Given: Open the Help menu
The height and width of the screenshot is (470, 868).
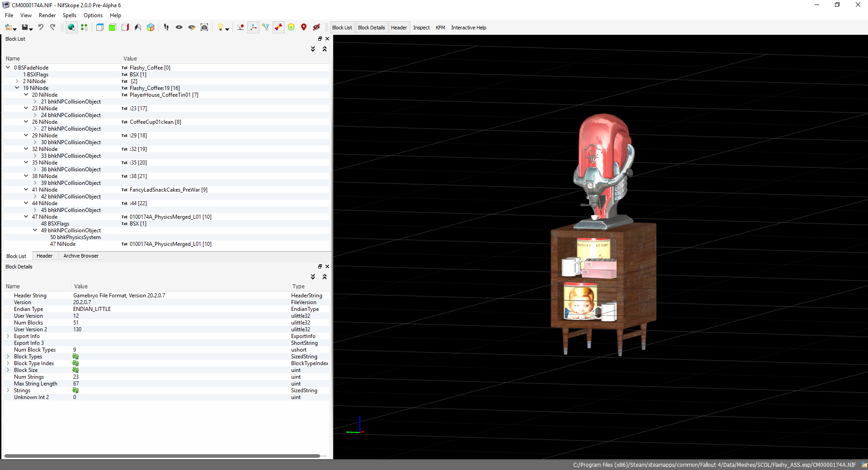Looking at the screenshot, I should [x=115, y=15].
